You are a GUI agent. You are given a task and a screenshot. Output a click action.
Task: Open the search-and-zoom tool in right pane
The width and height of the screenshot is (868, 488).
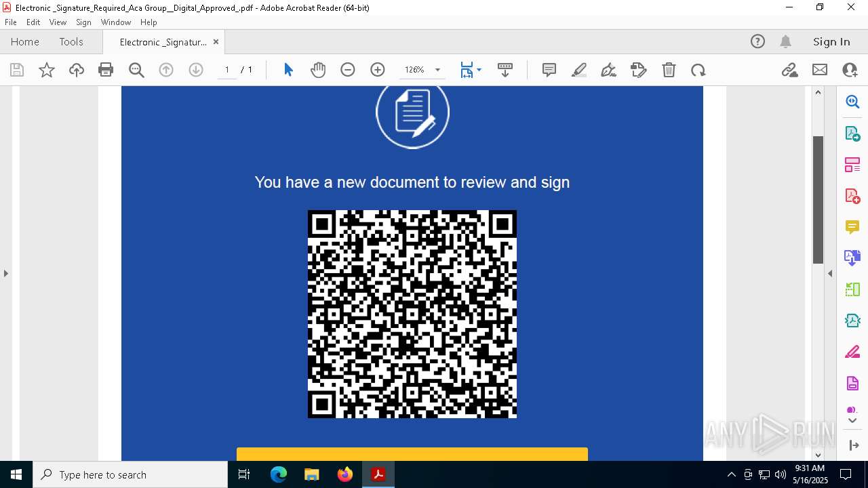pyautogui.click(x=852, y=102)
